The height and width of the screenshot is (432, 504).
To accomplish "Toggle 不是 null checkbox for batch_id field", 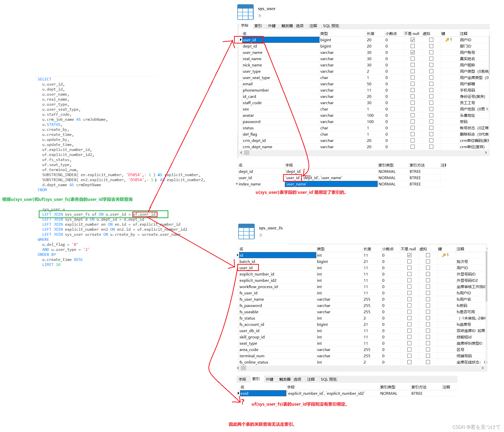I will [x=409, y=261].
